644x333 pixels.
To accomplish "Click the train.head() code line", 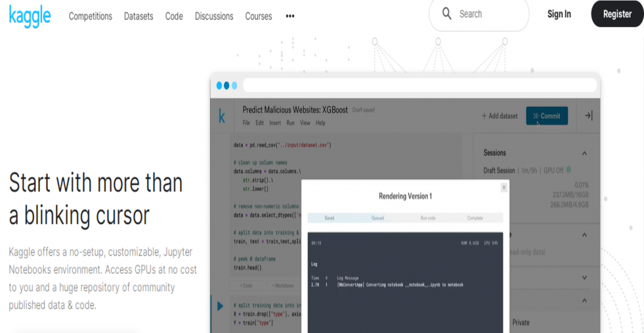I will coord(247,268).
